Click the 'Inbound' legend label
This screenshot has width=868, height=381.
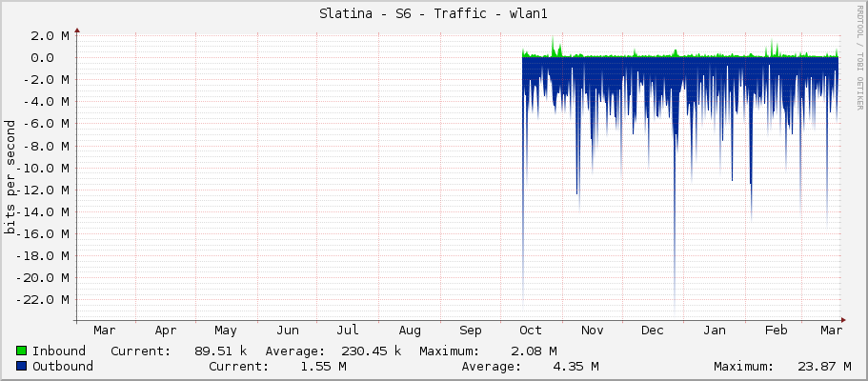tap(59, 351)
